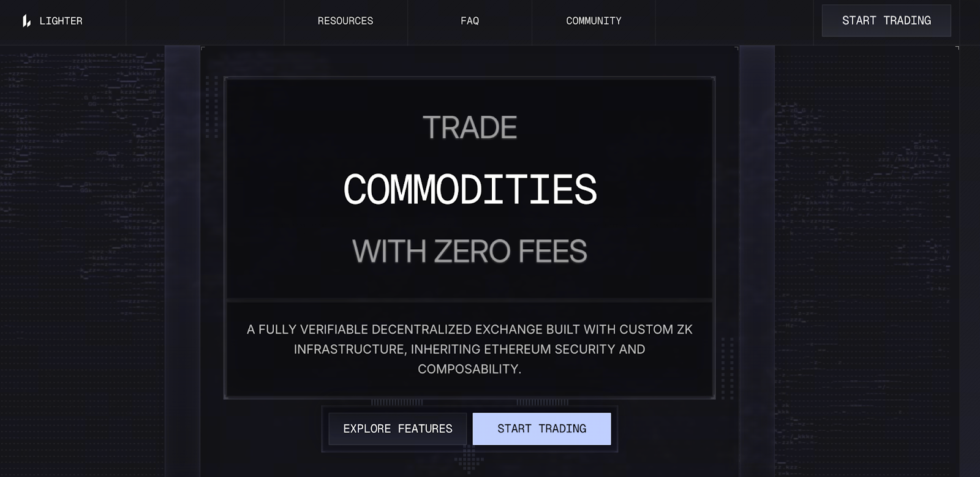Go to the FAQ nav item
980x477 pixels.
pyautogui.click(x=470, y=21)
